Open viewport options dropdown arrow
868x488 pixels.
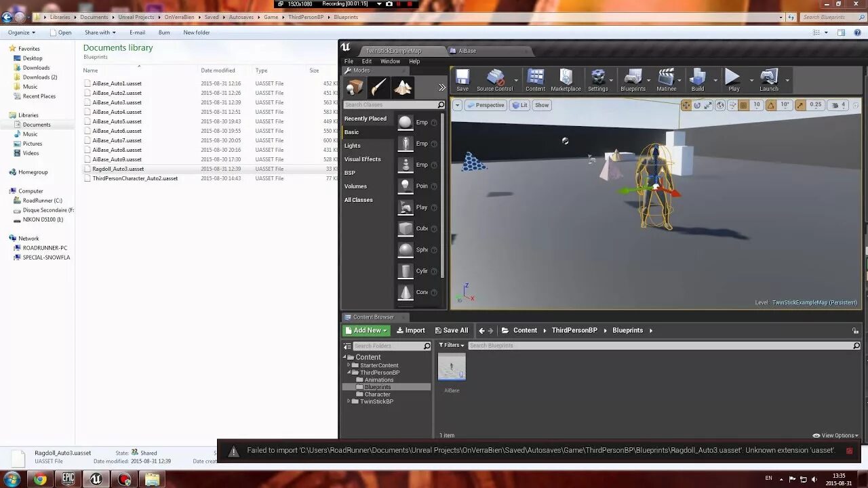tap(458, 105)
